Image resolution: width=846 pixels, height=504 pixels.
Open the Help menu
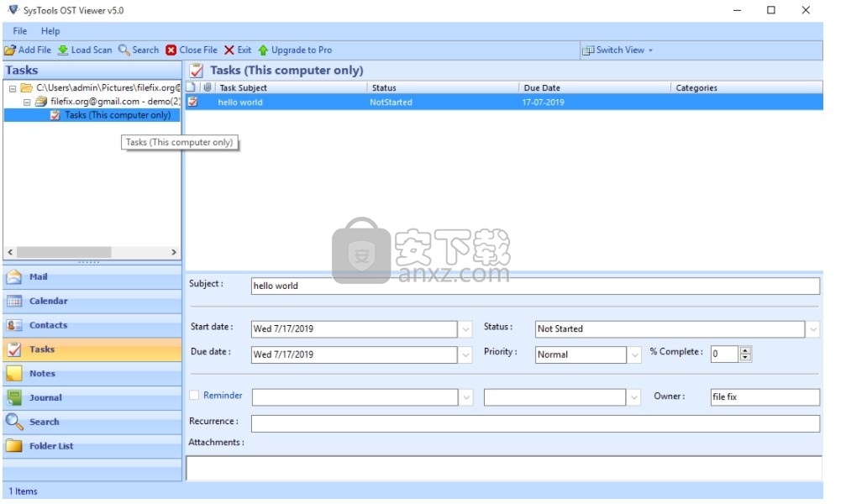pos(50,31)
